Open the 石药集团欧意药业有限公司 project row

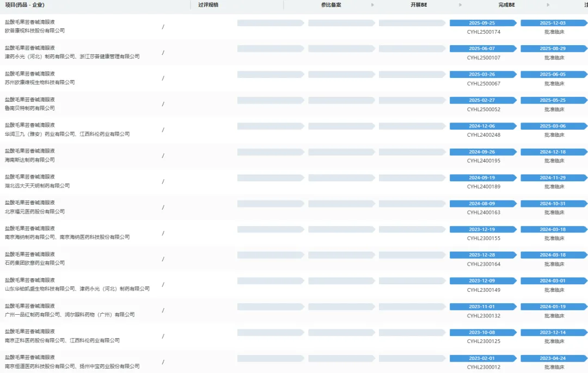35,263
